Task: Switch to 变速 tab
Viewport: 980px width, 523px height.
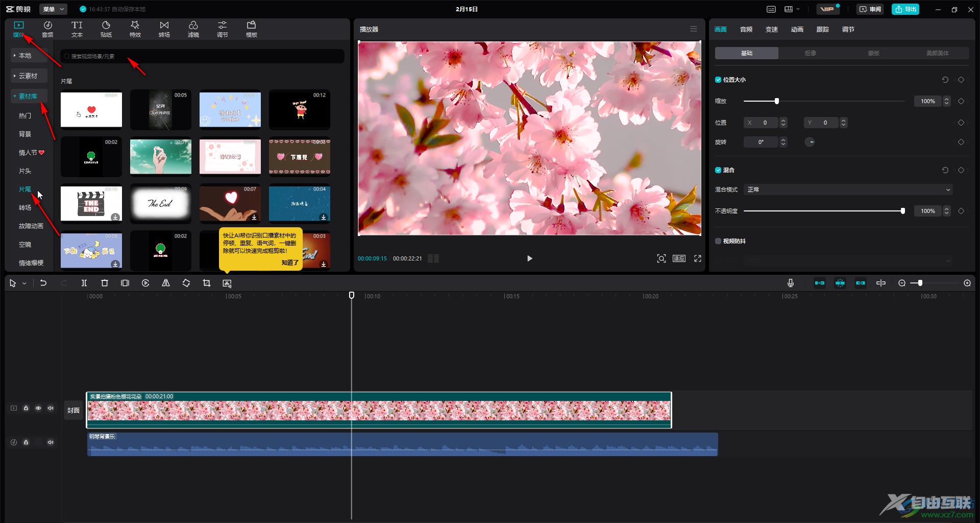Action: pyautogui.click(x=772, y=29)
